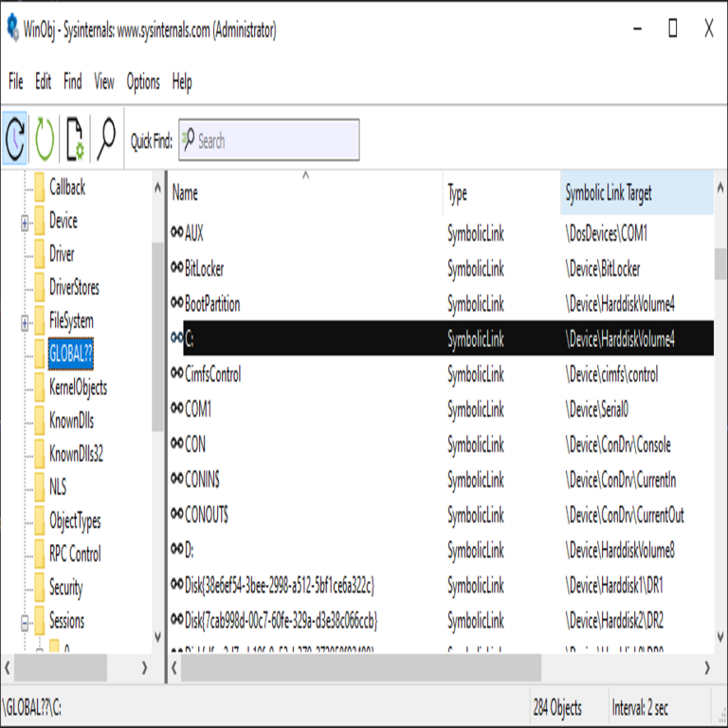728x728 pixels.
Task: Click the tree pane scroll-down arrow
Action: (x=157, y=637)
